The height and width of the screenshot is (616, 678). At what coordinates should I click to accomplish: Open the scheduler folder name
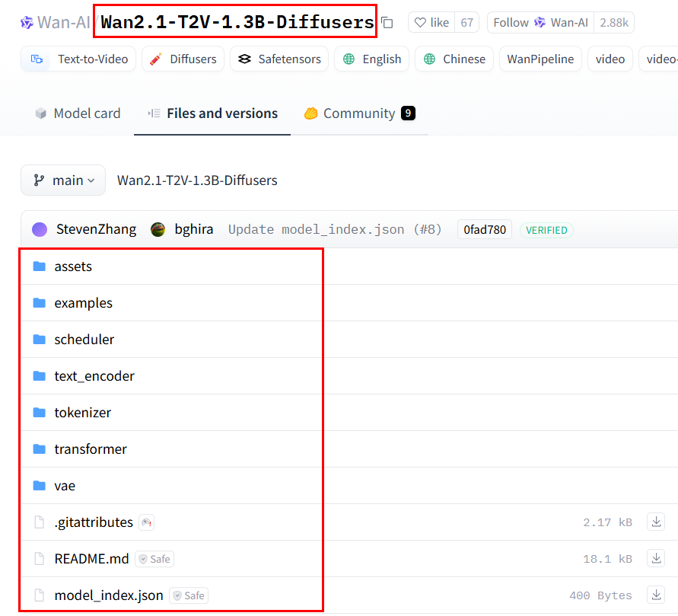point(84,340)
